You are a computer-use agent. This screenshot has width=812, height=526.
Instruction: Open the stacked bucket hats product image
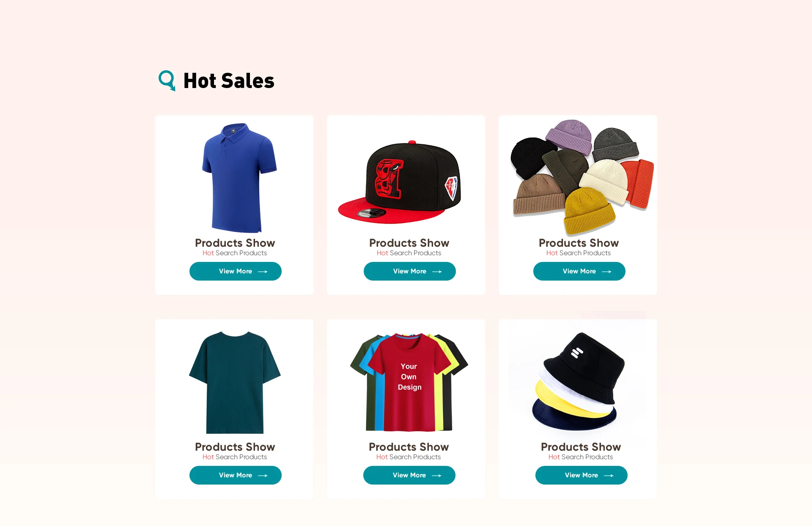578,381
